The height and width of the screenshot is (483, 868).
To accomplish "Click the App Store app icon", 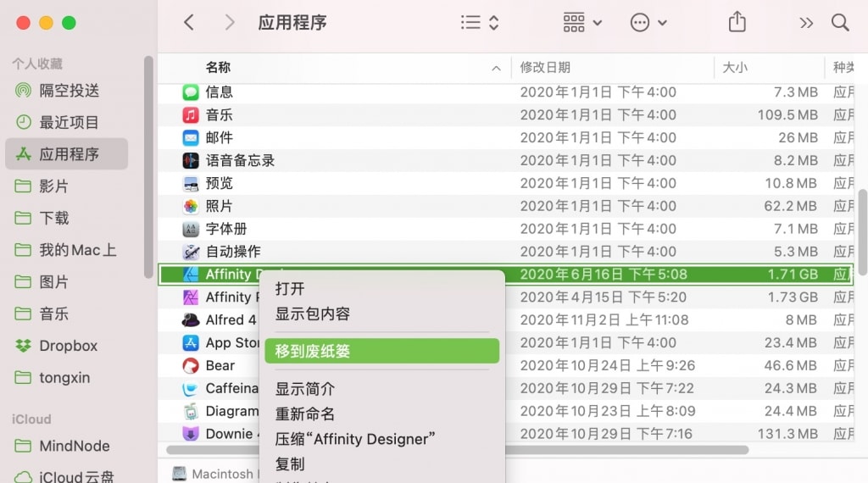I will point(191,343).
